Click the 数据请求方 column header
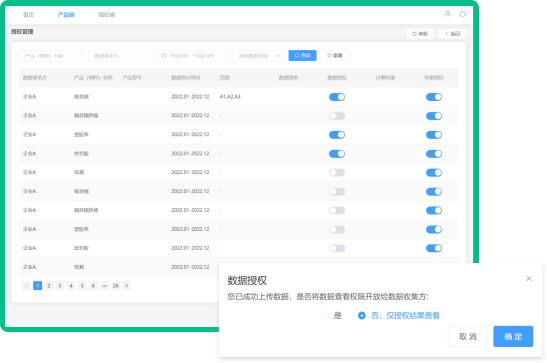This screenshot has height=363, width=547. 35,77
